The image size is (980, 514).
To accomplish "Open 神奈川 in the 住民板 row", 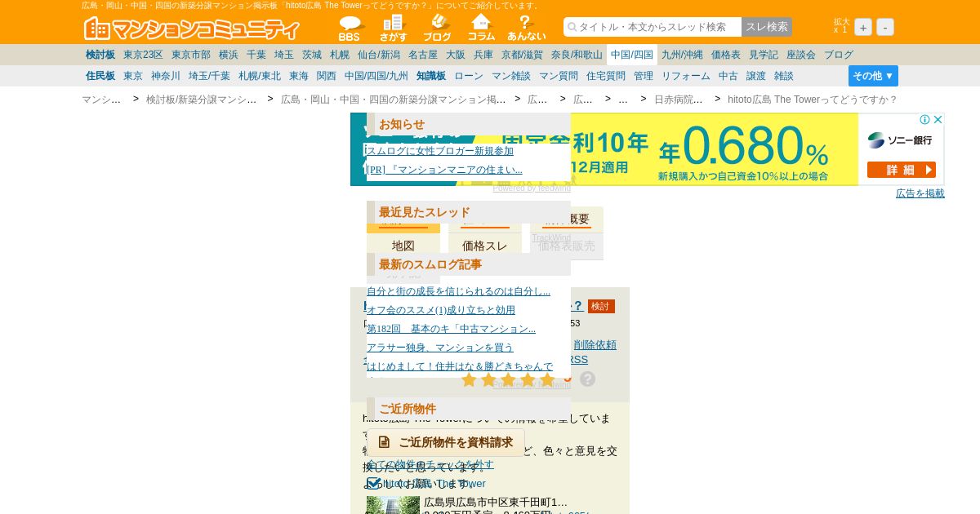I will coord(166,76).
